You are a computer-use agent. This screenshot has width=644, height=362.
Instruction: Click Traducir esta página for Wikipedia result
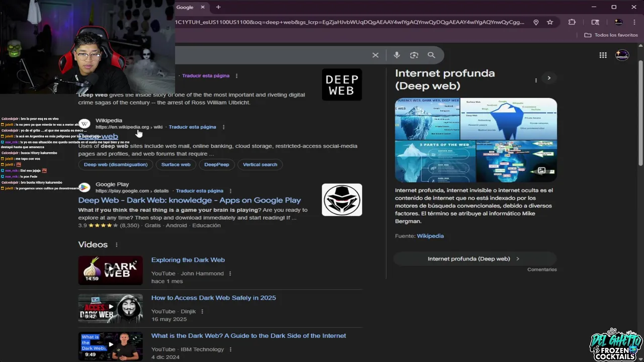tap(192, 127)
